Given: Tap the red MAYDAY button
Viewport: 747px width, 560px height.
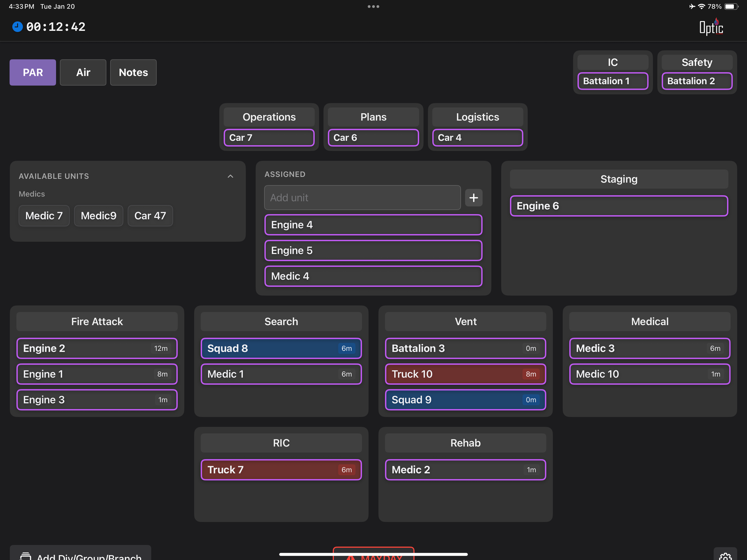Looking at the screenshot, I should pos(373,554).
